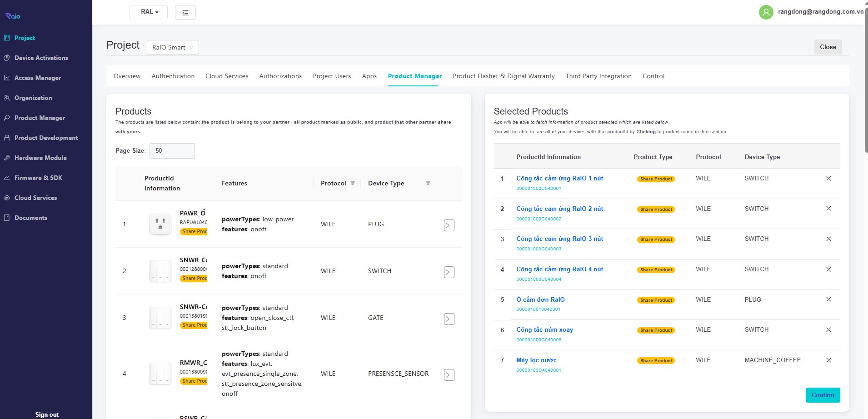Add PAWR_Ổ product with arrow icon
The width and height of the screenshot is (868, 419).
coord(449,225)
